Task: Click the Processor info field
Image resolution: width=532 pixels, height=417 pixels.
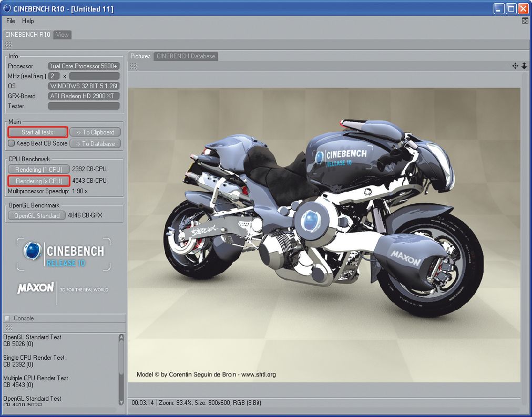Action: (84, 66)
